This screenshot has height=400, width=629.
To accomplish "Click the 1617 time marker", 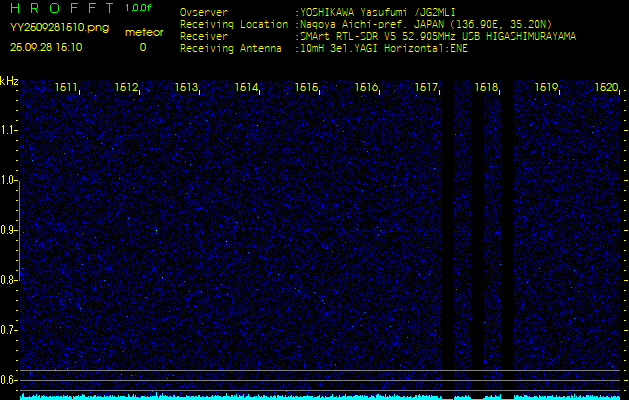I will [x=426, y=87].
